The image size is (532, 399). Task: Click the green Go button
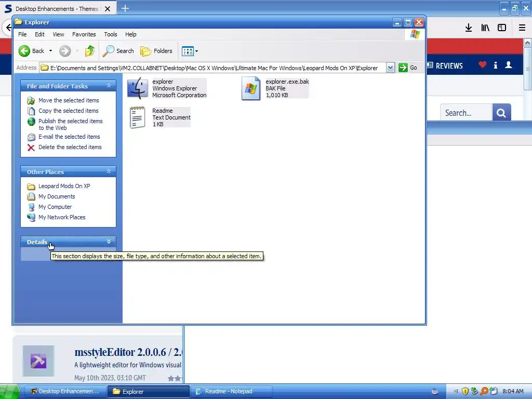(x=408, y=68)
